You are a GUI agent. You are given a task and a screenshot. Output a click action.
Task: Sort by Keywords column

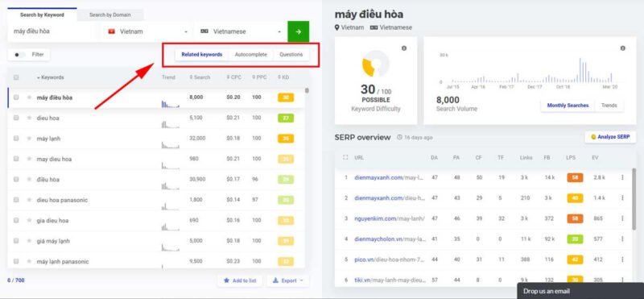pos(51,77)
